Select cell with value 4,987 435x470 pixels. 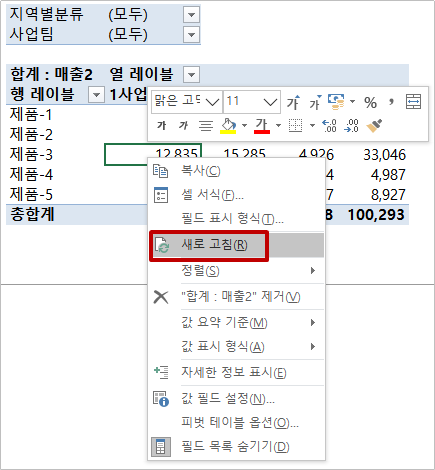pyautogui.click(x=388, y=175)
